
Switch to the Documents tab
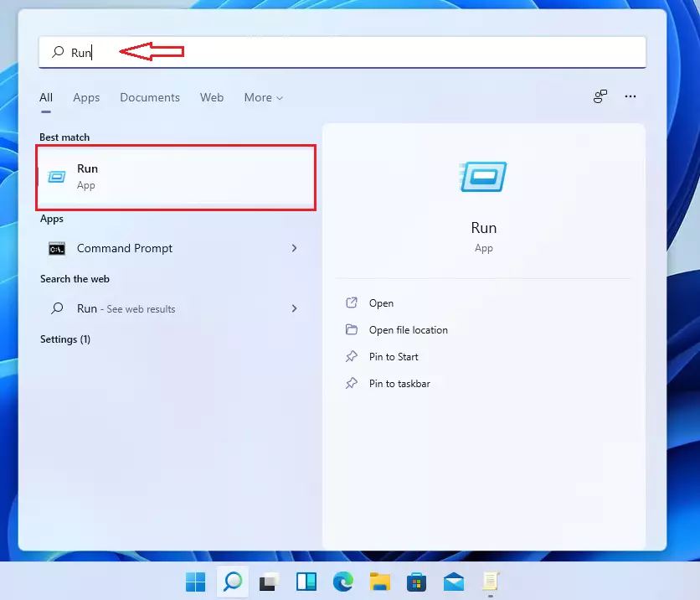150,97
